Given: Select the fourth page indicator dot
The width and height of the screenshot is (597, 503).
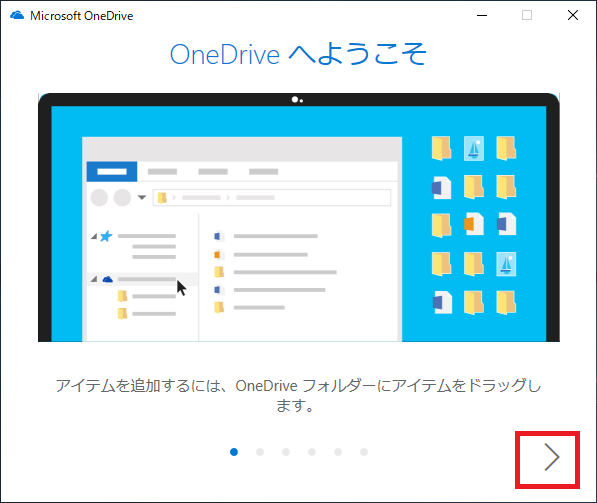Looking at the screenshot, I should coord(312,452).
